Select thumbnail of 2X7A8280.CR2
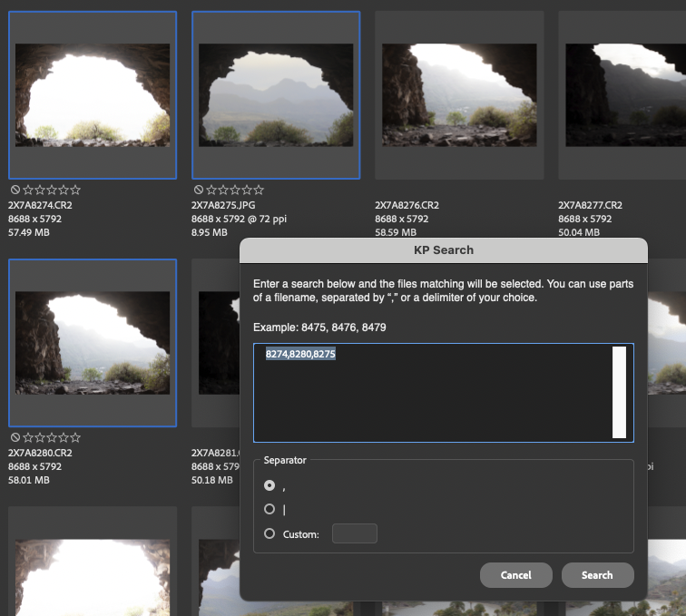 [93, 343]
